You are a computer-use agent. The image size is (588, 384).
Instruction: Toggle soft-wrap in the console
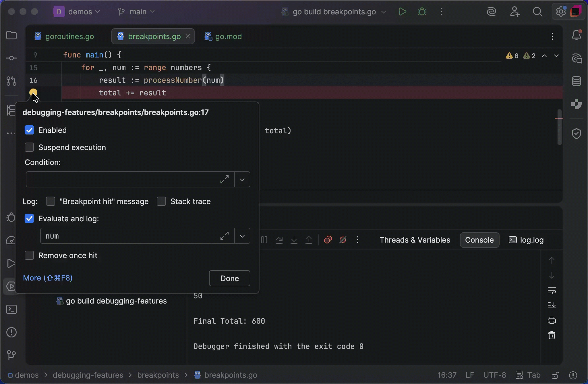tap(552, 291)
